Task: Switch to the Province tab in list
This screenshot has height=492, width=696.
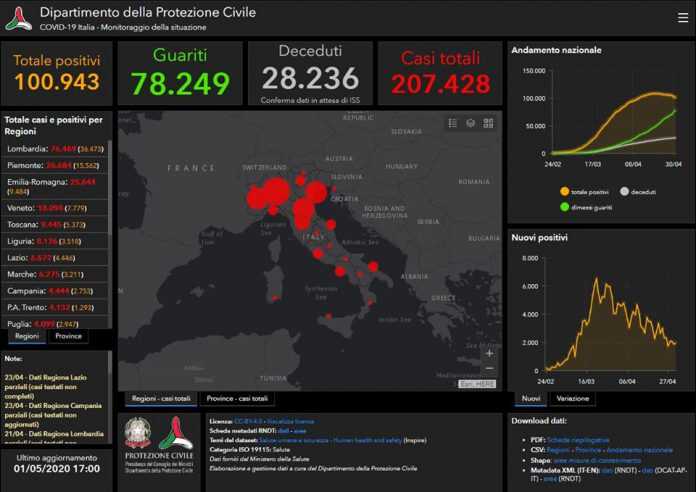Action: tap(69, 336)
